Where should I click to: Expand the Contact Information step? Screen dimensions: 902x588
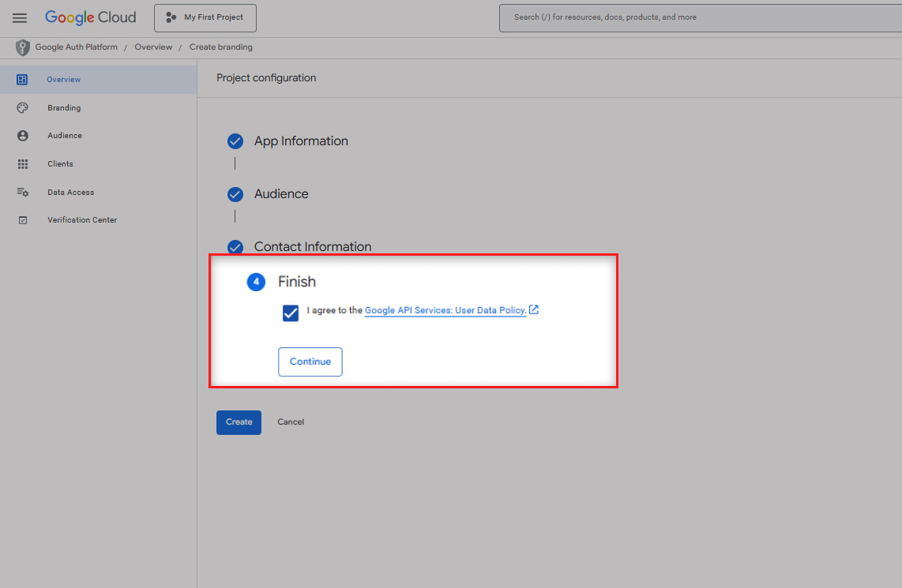click(312, 246)
